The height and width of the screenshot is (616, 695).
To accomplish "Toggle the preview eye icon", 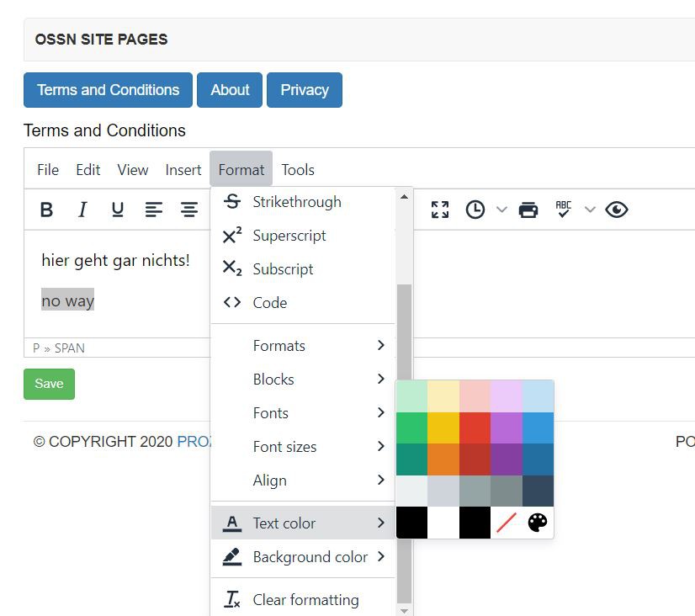I will pyautogui.click(x=617, y=210).
